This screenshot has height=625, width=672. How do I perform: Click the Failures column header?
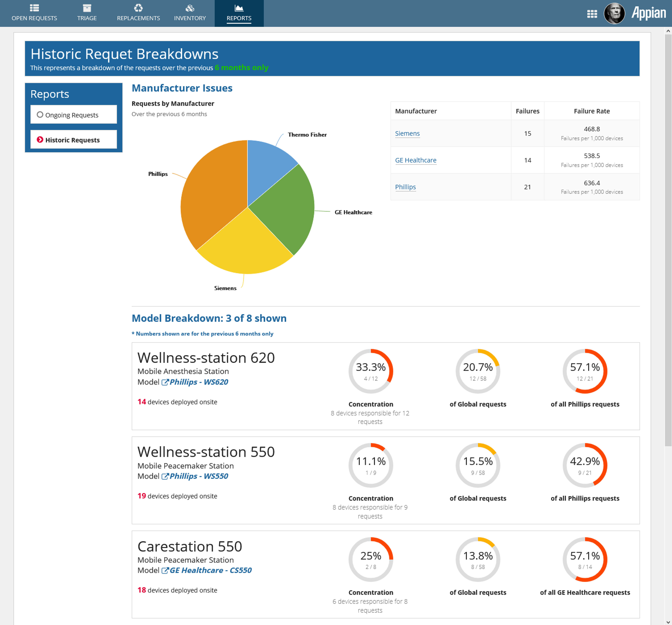pos(527,111)
